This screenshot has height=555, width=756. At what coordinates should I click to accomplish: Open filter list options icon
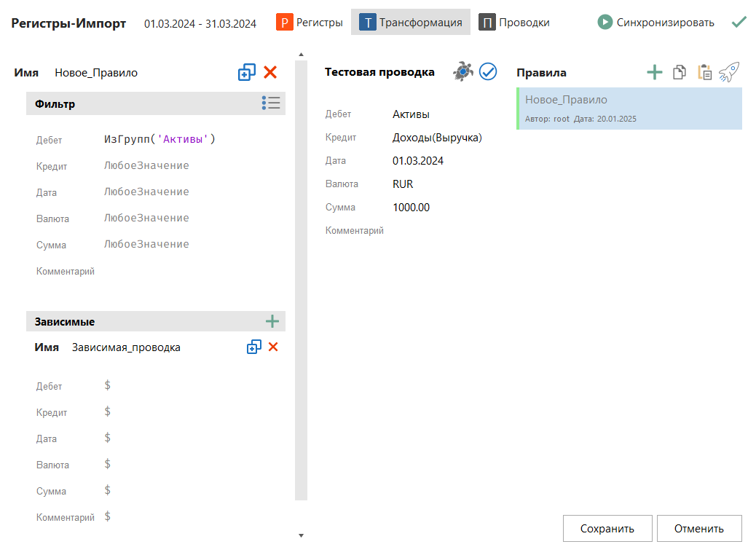coord(271,103)
